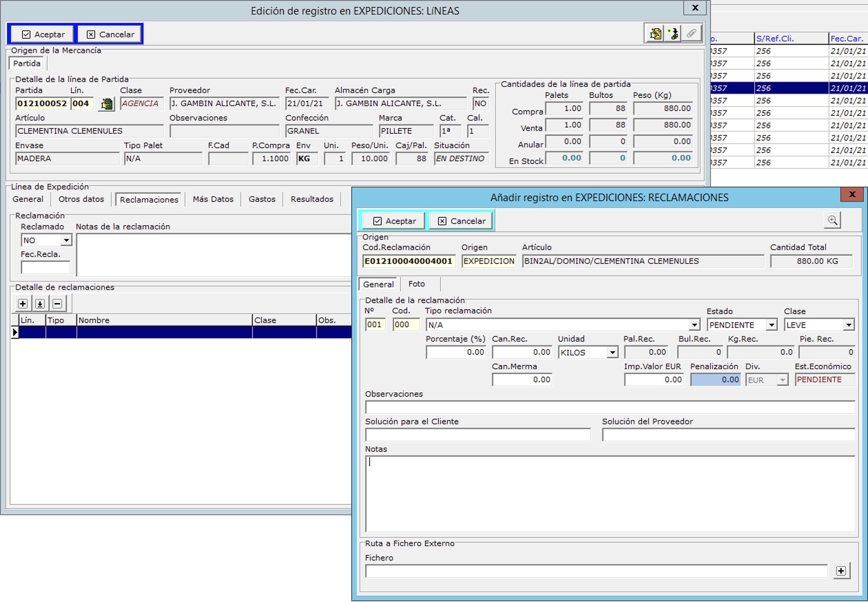Open the Clase dropdown showing LEVE

pos(849,325)
